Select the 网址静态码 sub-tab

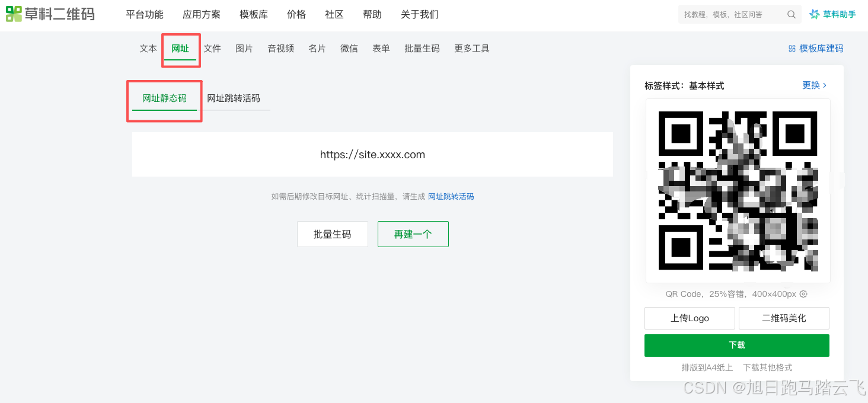[164, 98]
